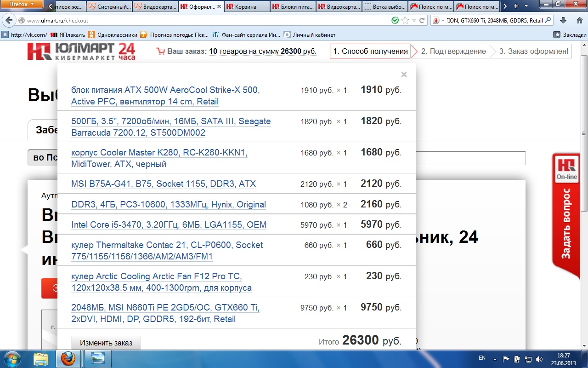The width and height of the screenshot is (588, 368).
Task: Open the AeroCool Strike-X 500 power supply link
Action: (165, 96)
